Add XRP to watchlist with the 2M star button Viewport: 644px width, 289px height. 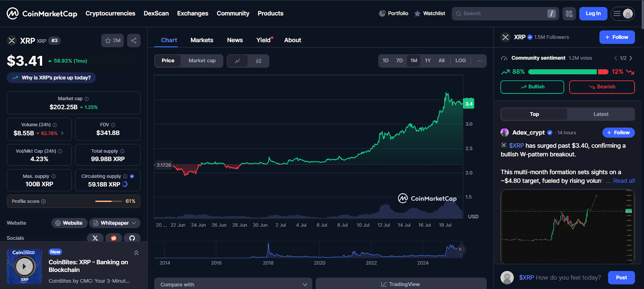pos(113,41)
